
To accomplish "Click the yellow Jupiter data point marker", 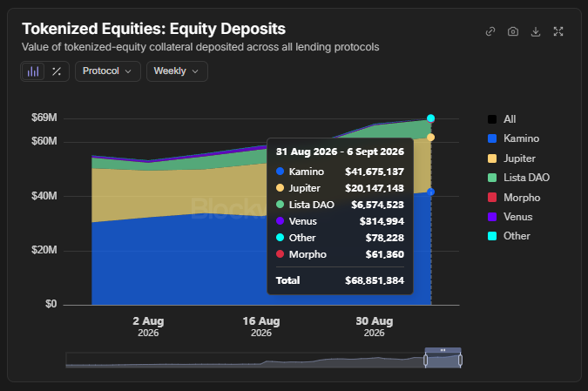I will coord(431,138).
